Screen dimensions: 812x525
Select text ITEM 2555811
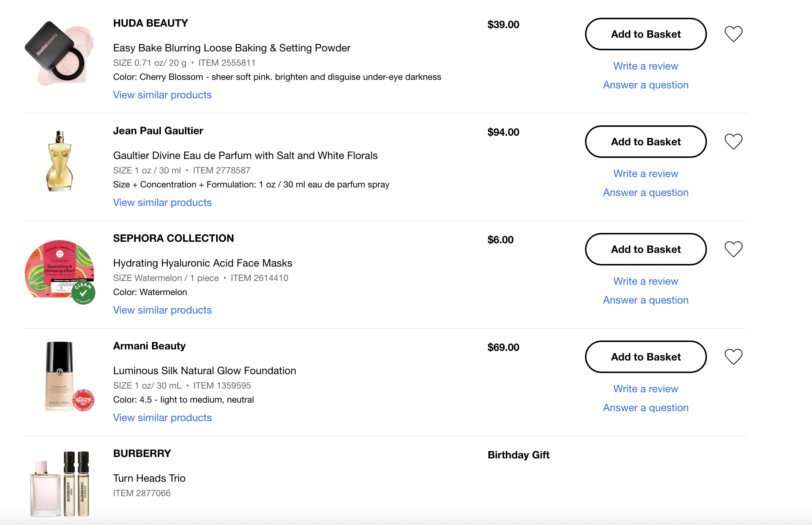227,63
